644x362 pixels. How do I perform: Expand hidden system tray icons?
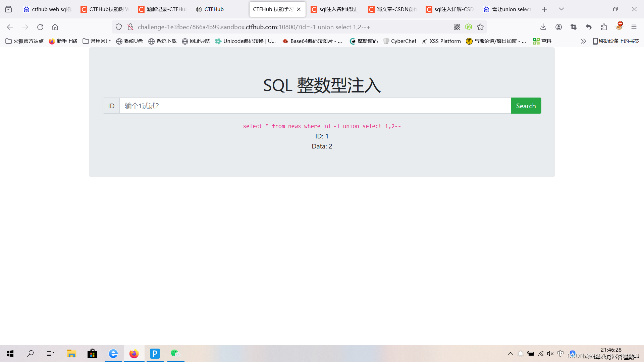point(511,354)
